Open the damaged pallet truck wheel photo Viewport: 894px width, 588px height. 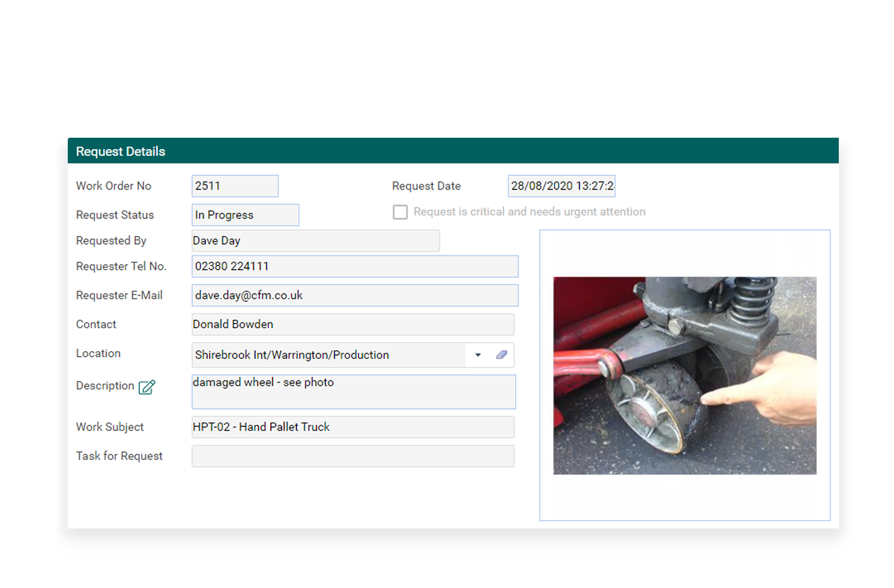click(x=684, y=375)
